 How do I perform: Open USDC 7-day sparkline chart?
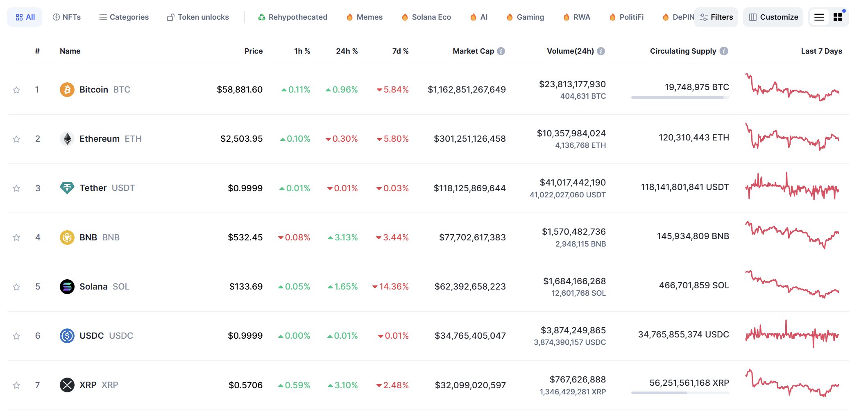pos(792,334)
